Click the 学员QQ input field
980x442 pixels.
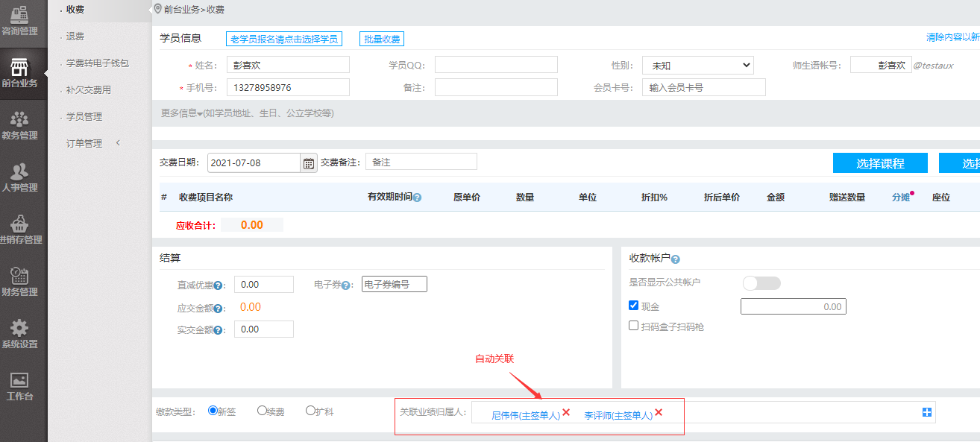coord(496,65)
